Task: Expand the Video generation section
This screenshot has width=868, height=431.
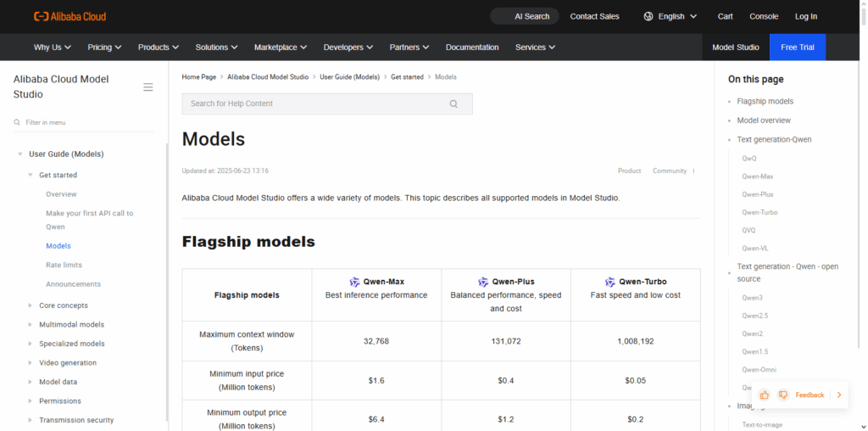Action: [x=31, y=363]
